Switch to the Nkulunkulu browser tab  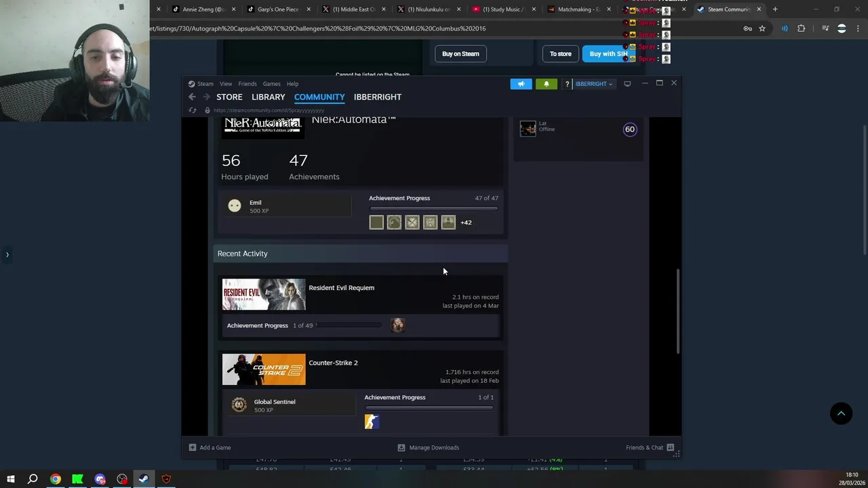(x=427, y=9)
